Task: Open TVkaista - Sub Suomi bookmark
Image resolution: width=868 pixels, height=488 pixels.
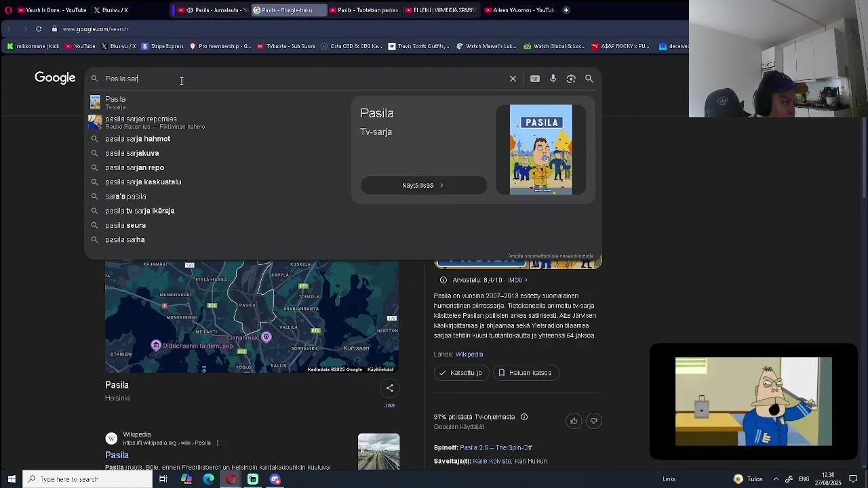Action: click(285, 47)
